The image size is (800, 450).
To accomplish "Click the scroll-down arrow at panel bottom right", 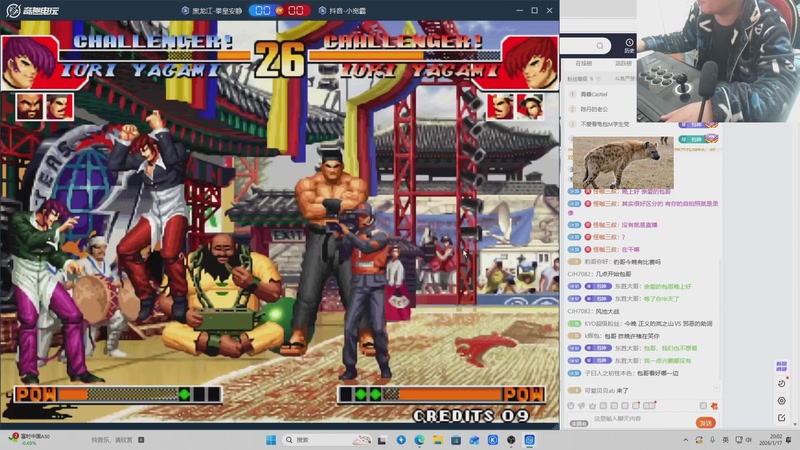I will (x=794, y=424).
